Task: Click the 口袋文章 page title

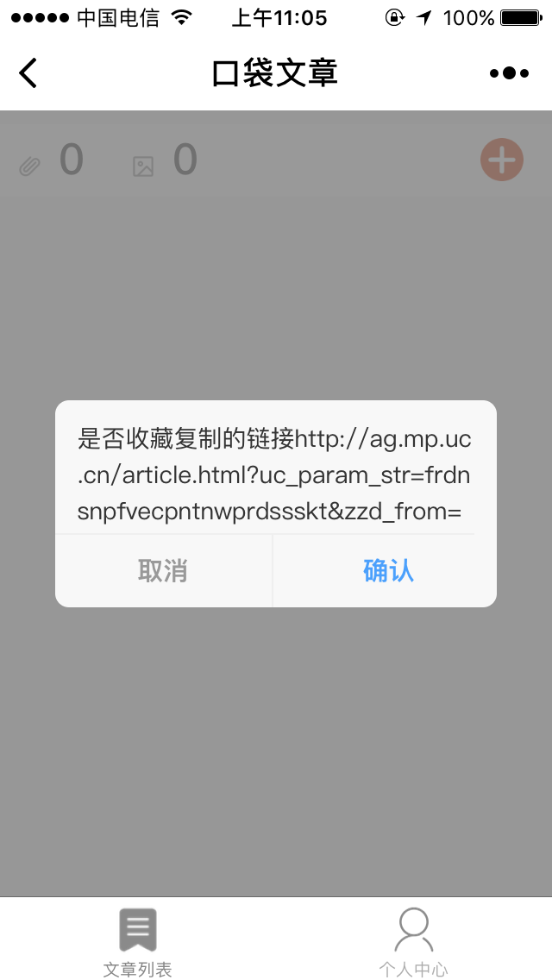Action: point(275,73)
